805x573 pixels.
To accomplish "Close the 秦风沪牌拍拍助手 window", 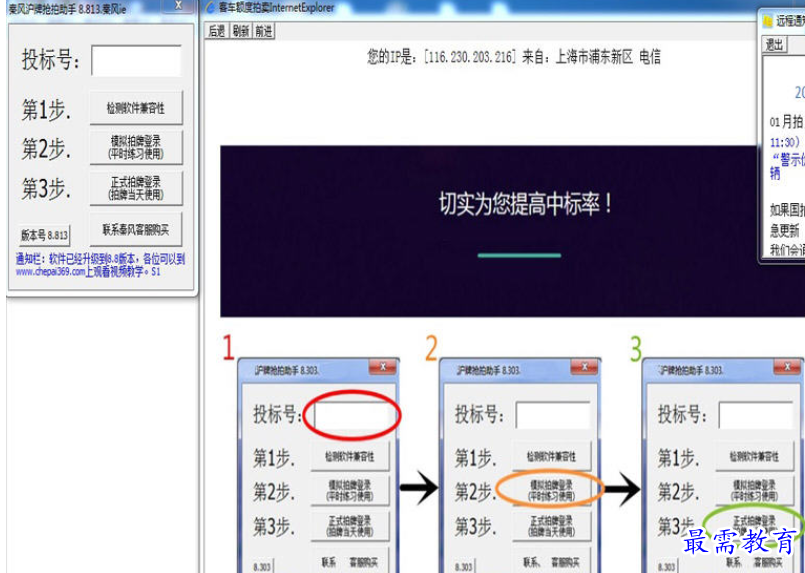I will tap(179, 5).
